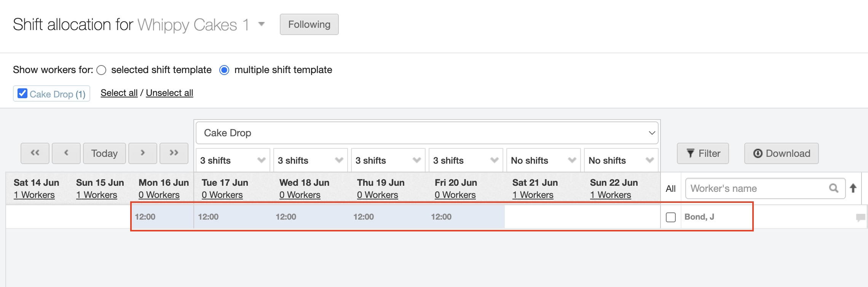Open the comment bubble for Bond, J
Image resolution: width=868 pixels, height=287 pixels.
(x=860, y=217)
